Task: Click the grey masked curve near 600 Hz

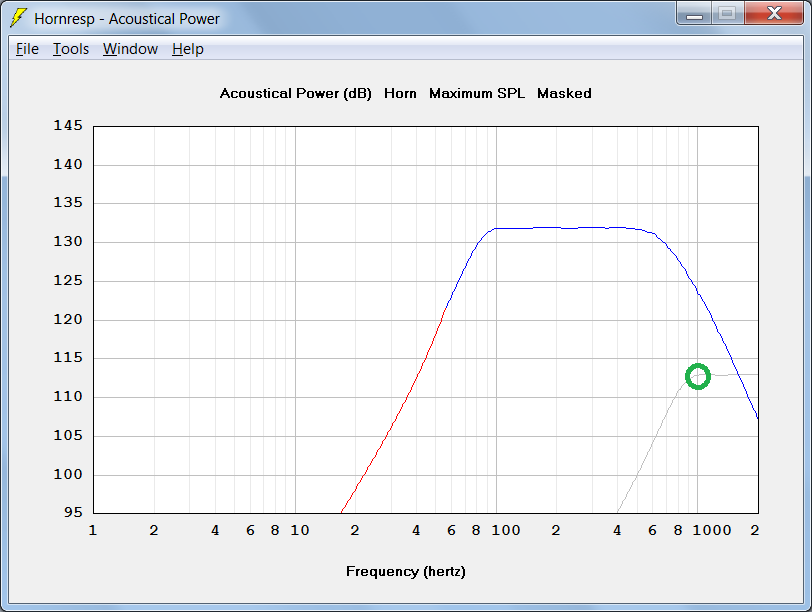Action: (653, 441)
